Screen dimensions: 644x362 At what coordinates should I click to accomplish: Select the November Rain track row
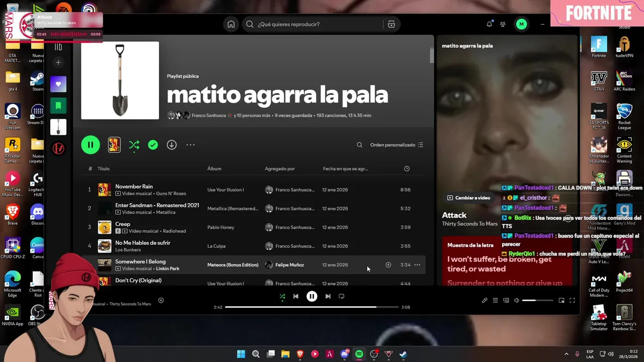point(254,190)
